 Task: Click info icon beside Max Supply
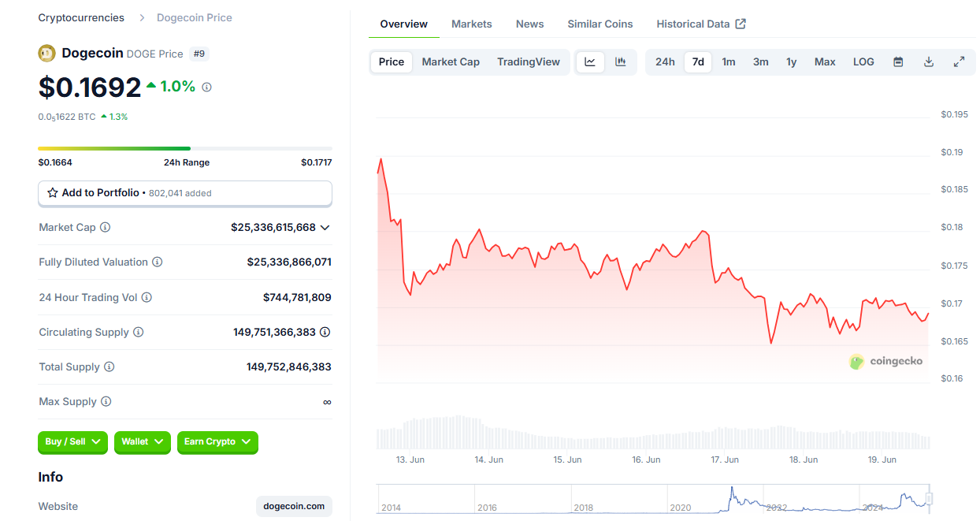106,401
